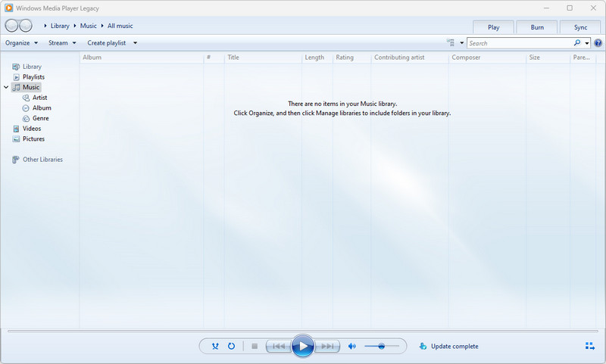The image size is (606, 364).
Task: Sort by the Composer column header
Action: pyautogui.click(x=487, y=58)
